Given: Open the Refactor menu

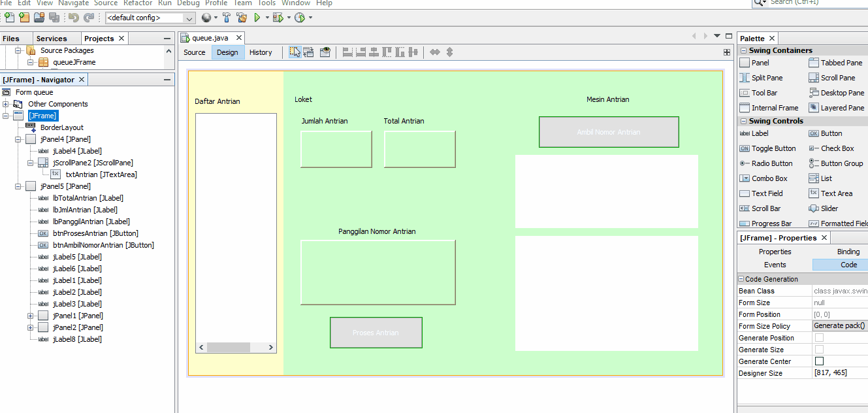Looking at the screenshot, I should point(138,3).
